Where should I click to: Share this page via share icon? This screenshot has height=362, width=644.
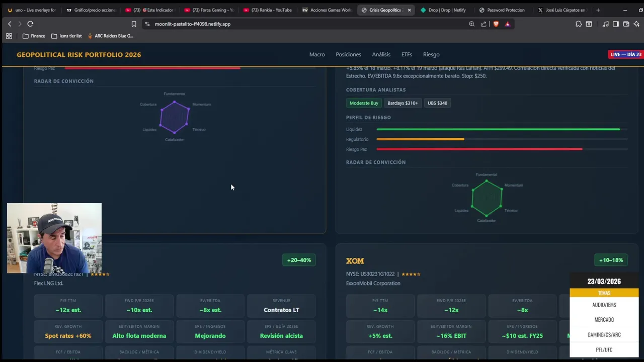tap(484, 24)
